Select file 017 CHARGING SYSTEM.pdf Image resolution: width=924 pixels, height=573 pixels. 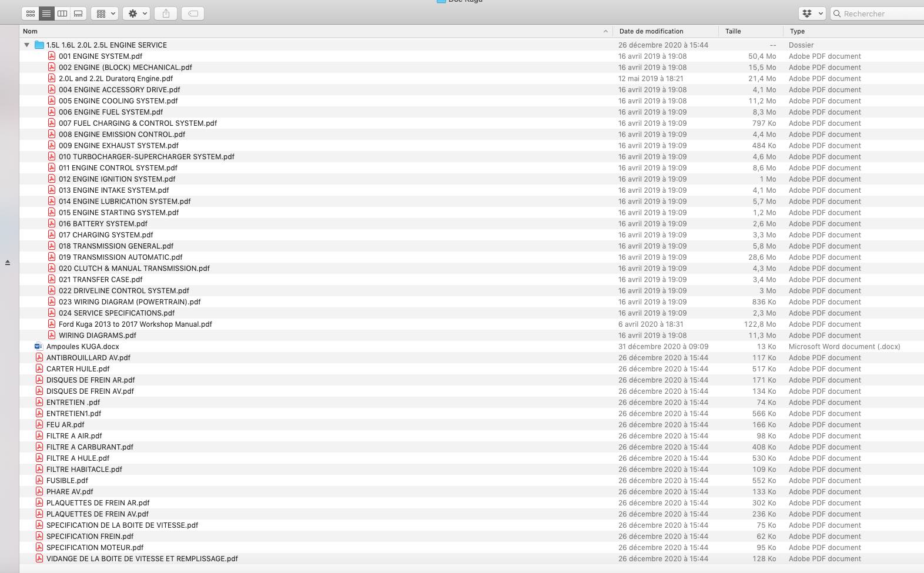[106, 234]
